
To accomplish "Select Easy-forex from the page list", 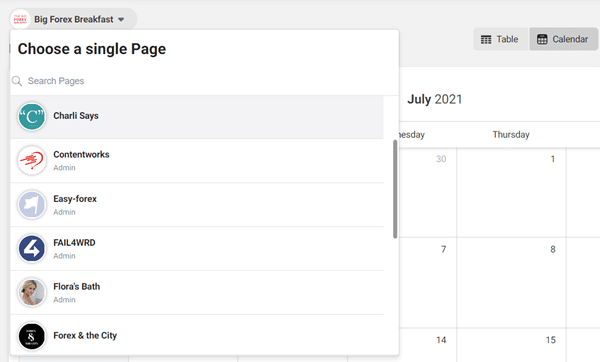I will point(197,205).
